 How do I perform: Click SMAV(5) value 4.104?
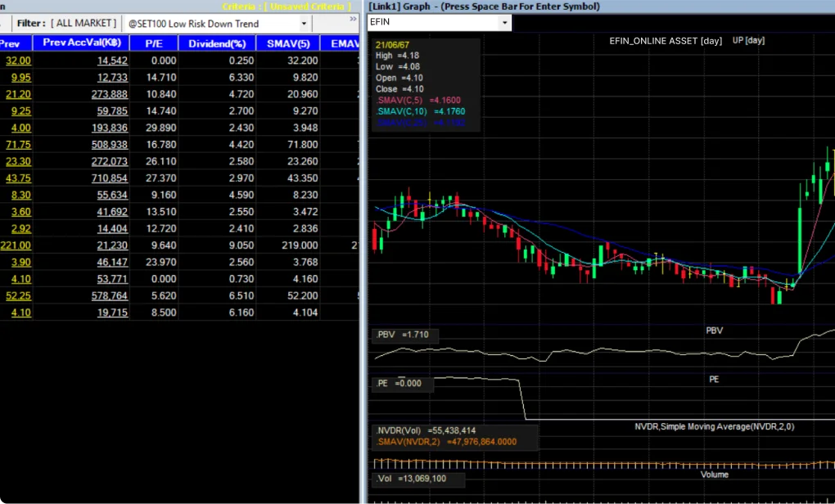[x=305, y=313]
